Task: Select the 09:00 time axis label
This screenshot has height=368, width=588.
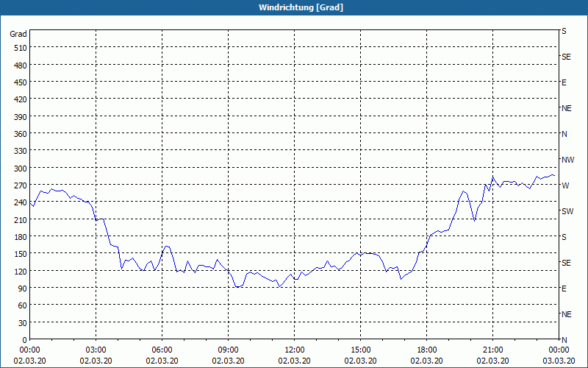Action: pyautogui.click(x=228, y=350)
